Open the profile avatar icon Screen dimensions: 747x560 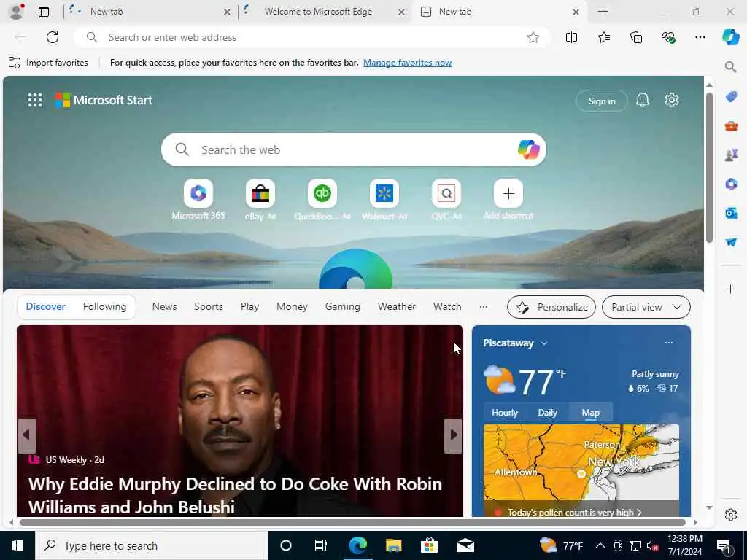pos(16,12)
